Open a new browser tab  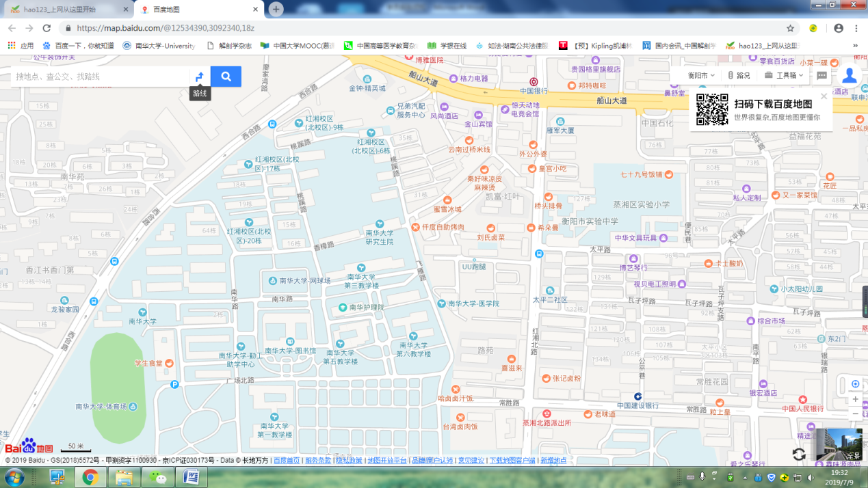[x=276, y=10]
